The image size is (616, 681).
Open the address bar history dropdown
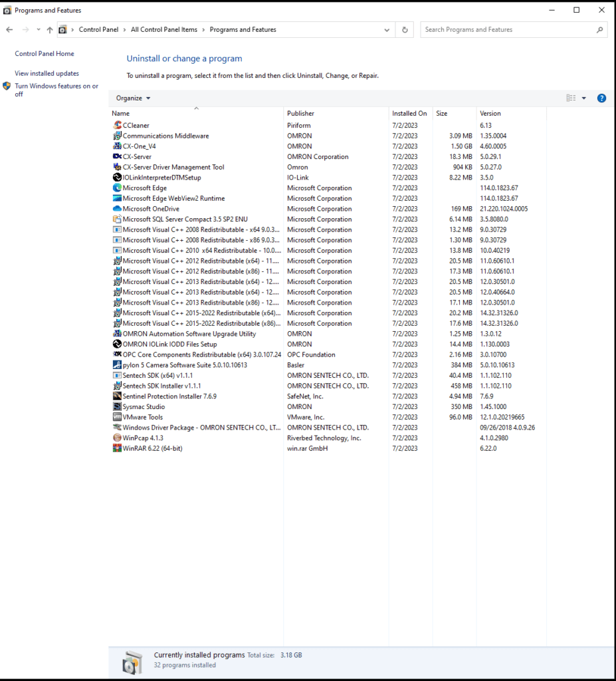(x=387, y=30)
